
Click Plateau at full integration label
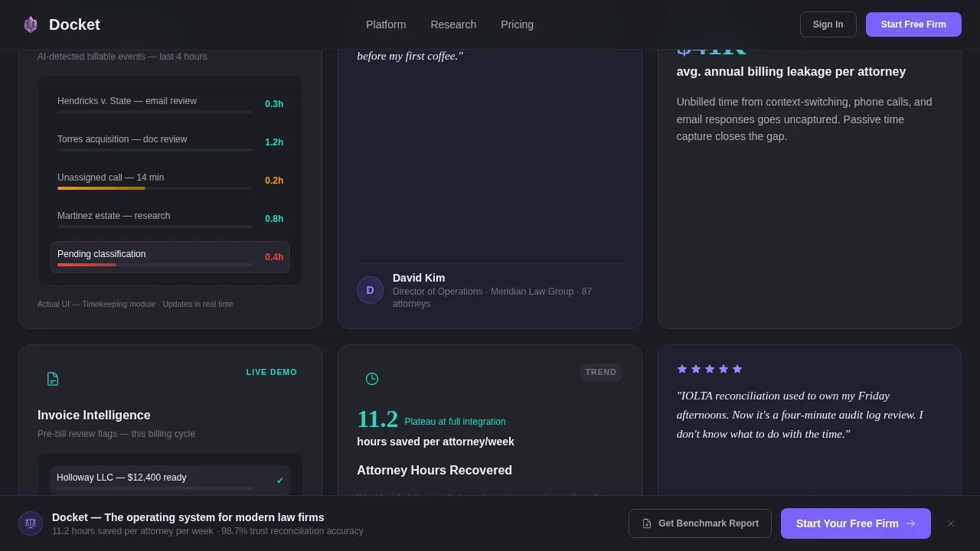455,422
